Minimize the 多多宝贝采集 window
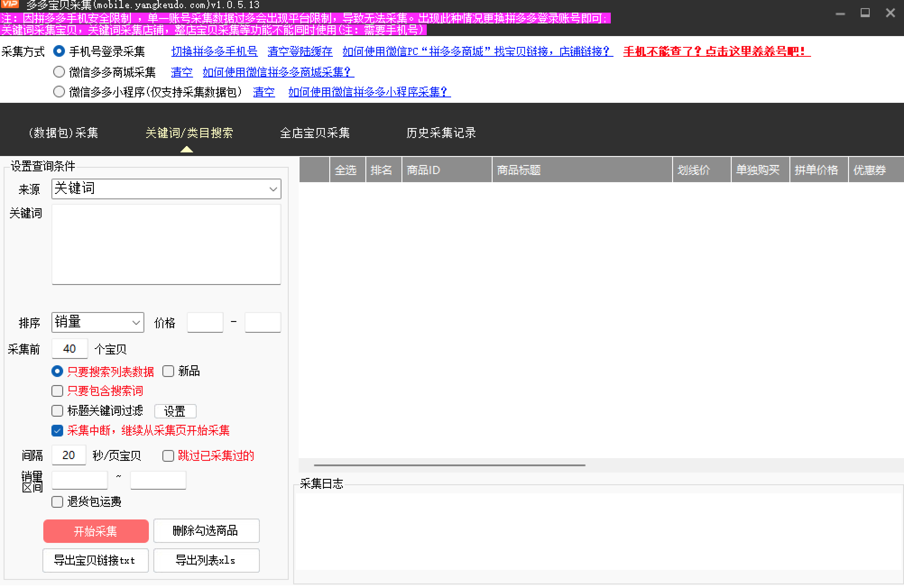Screen dimensions: 904x588 (840, 13)
